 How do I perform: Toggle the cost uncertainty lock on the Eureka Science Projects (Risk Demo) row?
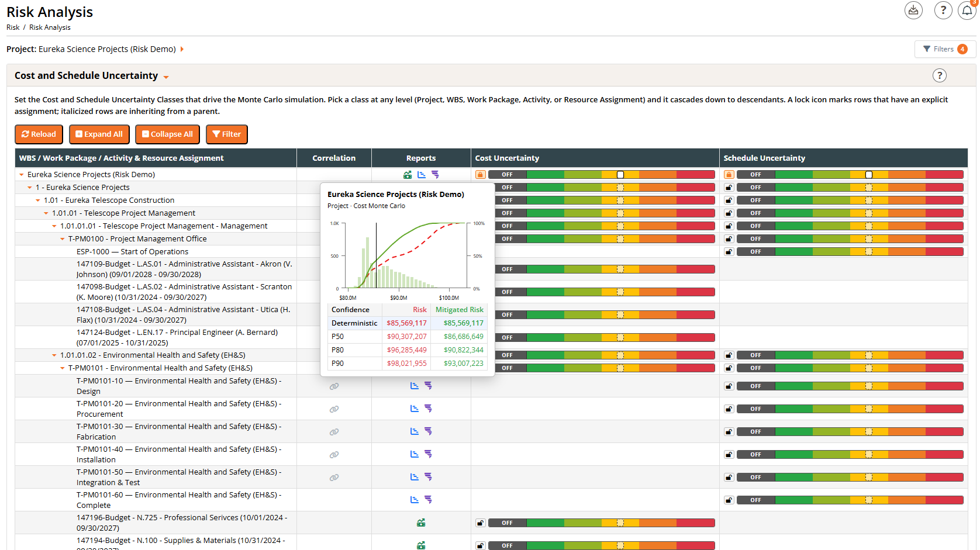[481, 175]
